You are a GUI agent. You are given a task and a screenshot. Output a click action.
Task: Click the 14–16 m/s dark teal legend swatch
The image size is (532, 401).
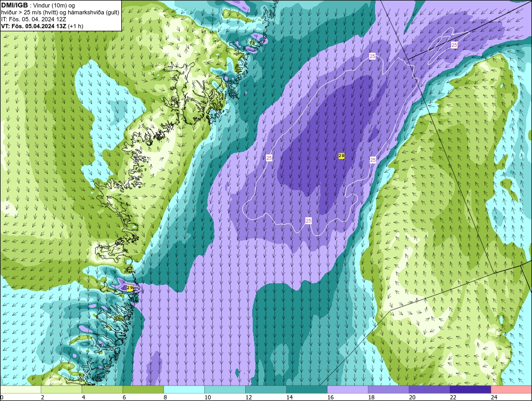[x=307, y=389]
